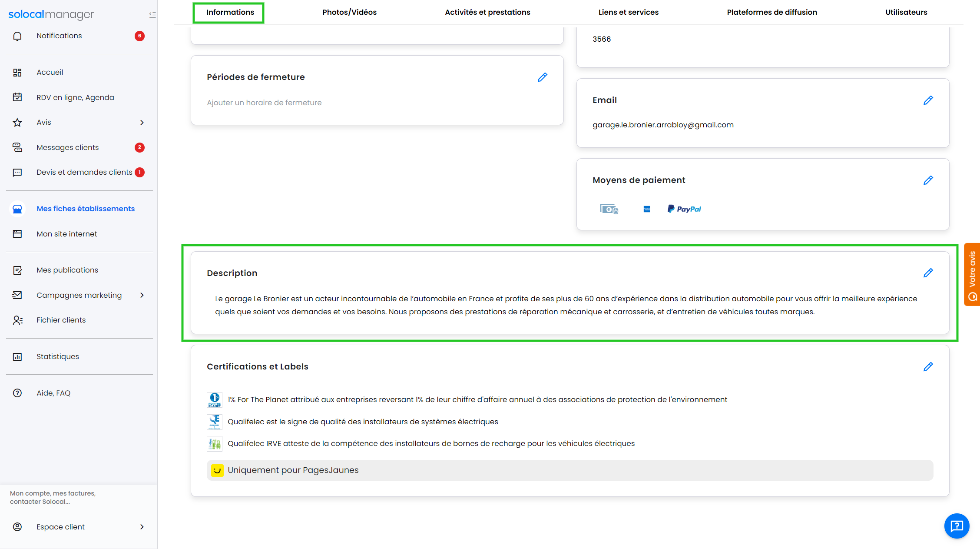Edit the Email card with pencil icon

point(928,100)
